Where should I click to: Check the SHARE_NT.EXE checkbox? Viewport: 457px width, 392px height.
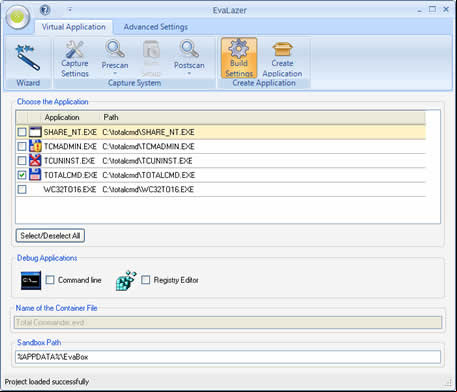pos(22,132)
